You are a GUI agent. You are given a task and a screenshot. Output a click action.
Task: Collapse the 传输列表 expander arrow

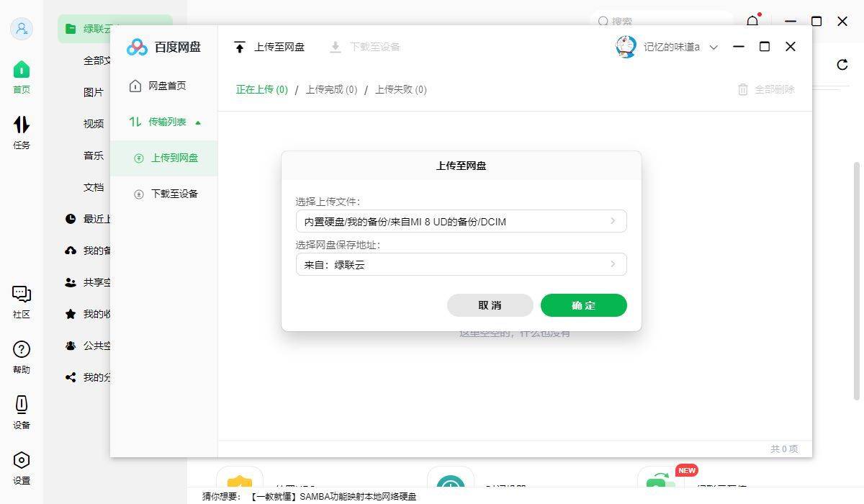coord(198,122)
